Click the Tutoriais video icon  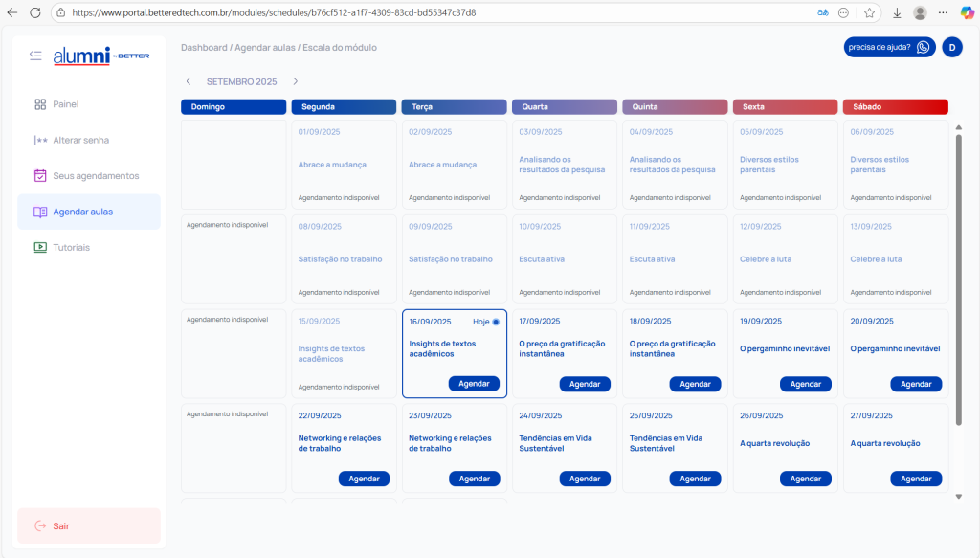tap(40, 247)
